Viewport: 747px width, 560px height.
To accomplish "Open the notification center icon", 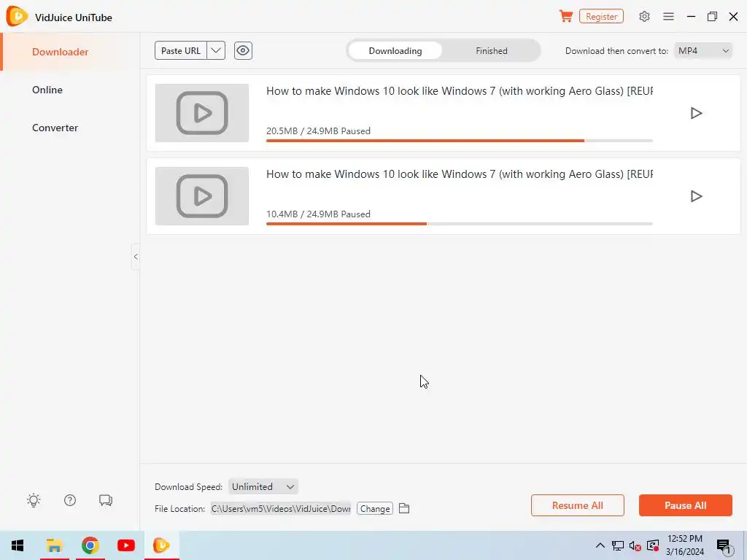I will click(724, 546).
